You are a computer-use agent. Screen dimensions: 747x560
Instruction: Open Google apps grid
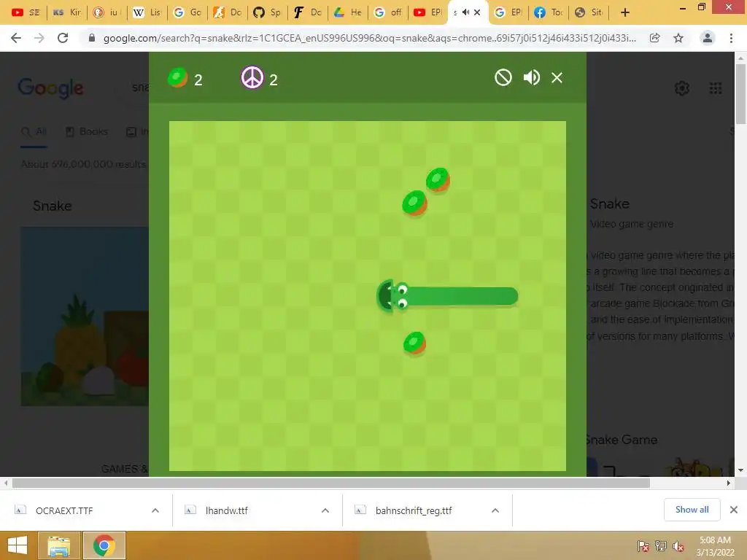point(716,88)
